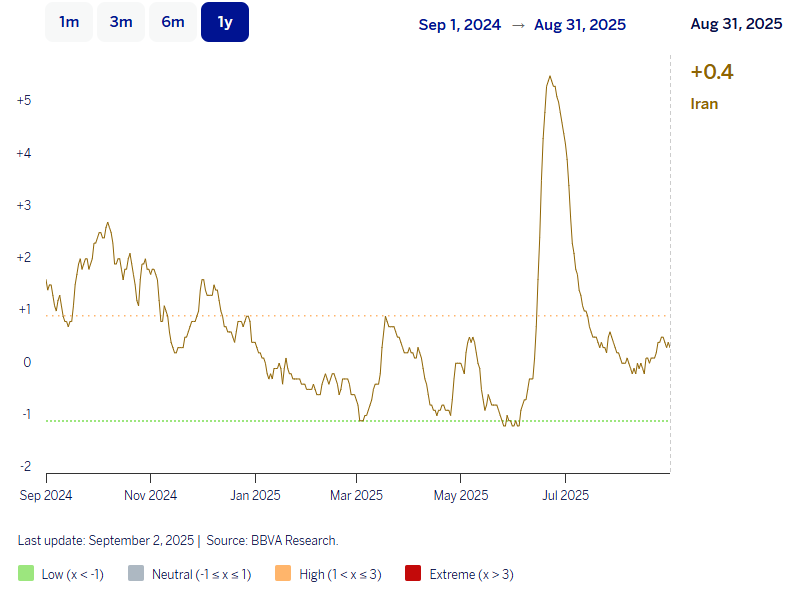Switch to the 6m time range
This screenshot has width=787, height=596.
tap(173, 22)
